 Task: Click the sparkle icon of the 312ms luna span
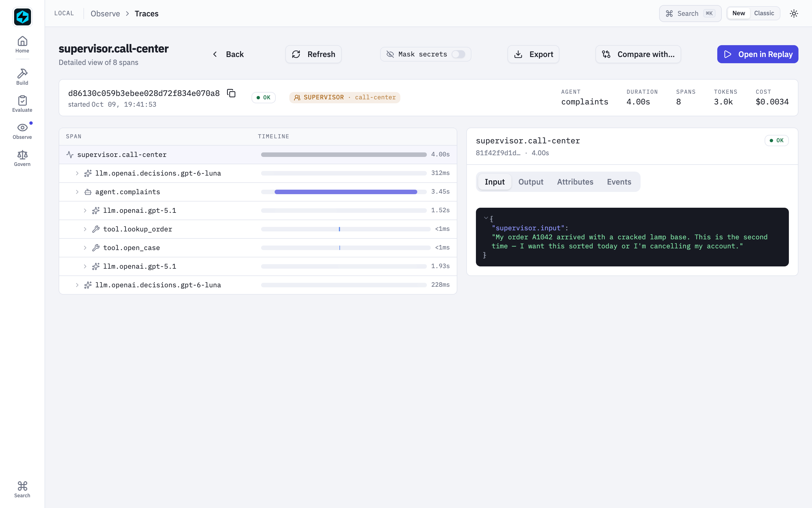(88, 173)
